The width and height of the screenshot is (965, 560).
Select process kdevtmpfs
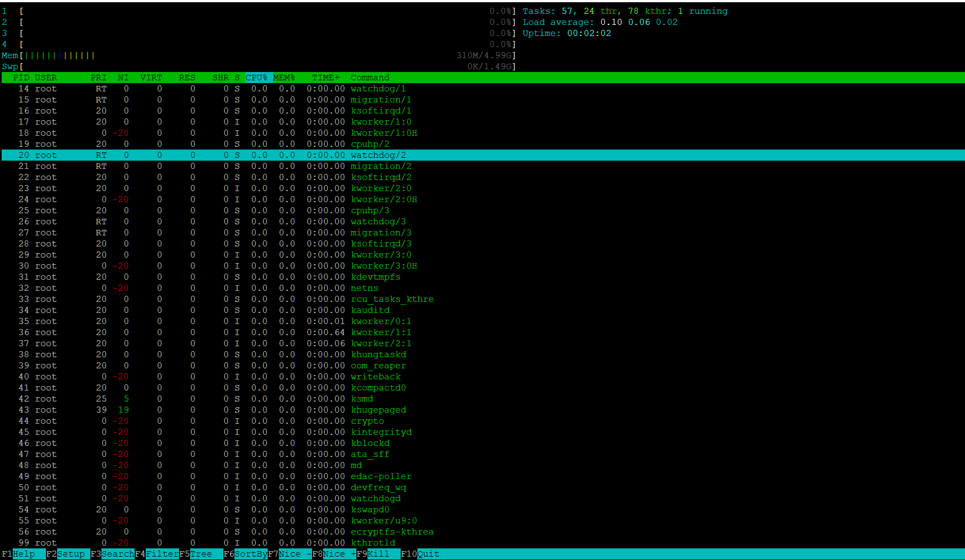tap(483, 277)
